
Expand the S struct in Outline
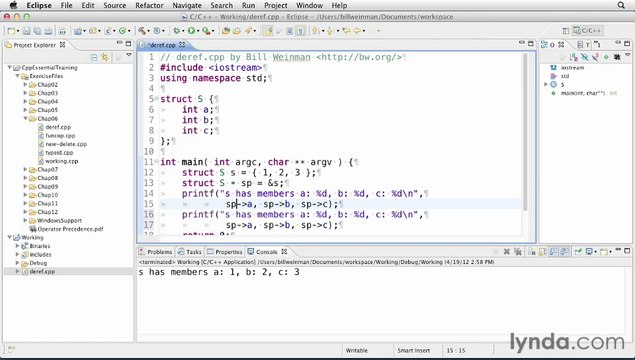546,85
